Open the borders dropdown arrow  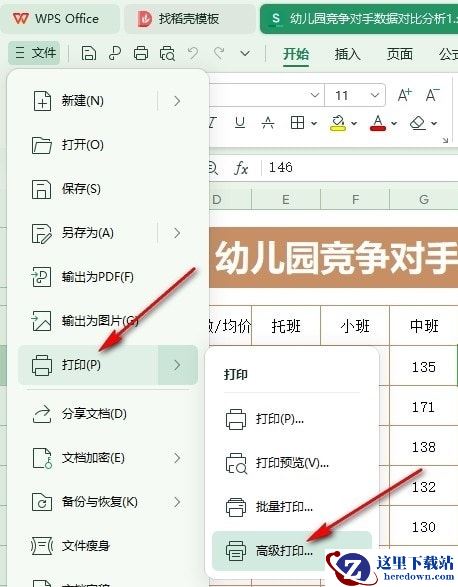pyautogui.click(x=314, y=123)
